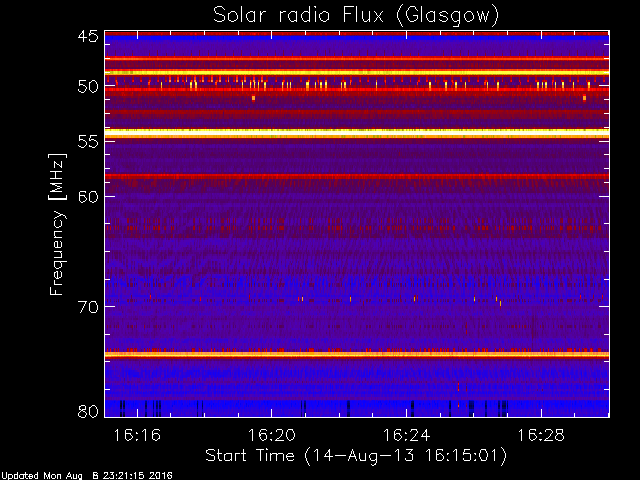Select the 16:28 time tick label
Viewport: 640px width, 480px height.
[x=541, y=436]
